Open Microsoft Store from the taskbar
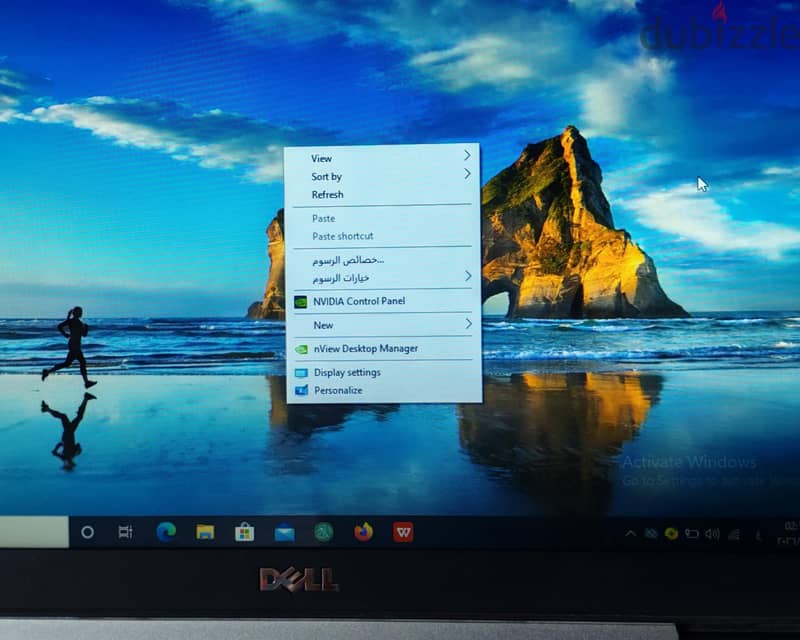The height and width of the screenshot is (640, 800). pos(244,532)
